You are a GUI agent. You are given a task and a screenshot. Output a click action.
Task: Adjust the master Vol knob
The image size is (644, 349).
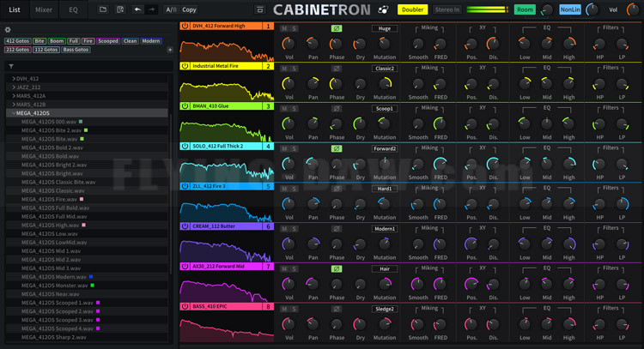(634, 9)
